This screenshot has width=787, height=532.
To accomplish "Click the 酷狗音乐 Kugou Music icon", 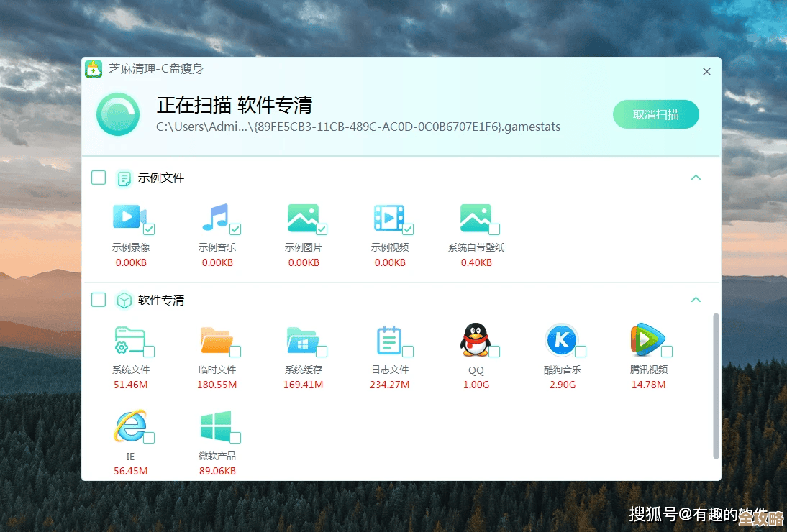I will 563,340.
